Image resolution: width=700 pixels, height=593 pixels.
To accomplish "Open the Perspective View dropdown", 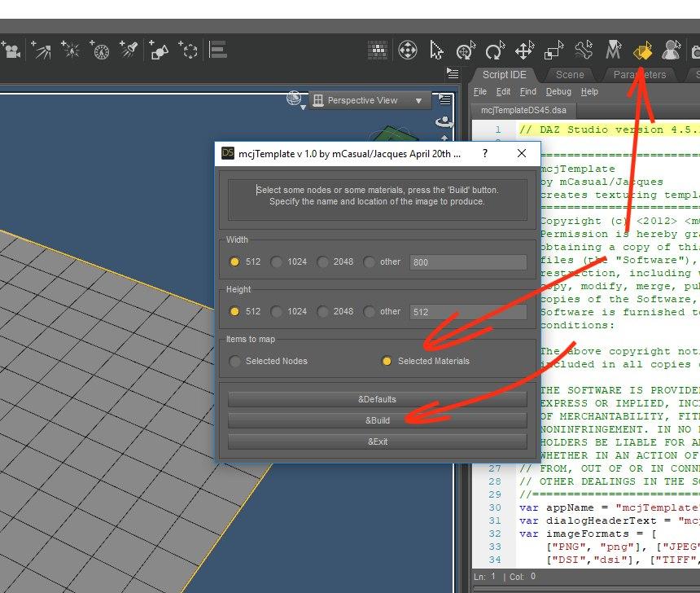I will (370, 100).
